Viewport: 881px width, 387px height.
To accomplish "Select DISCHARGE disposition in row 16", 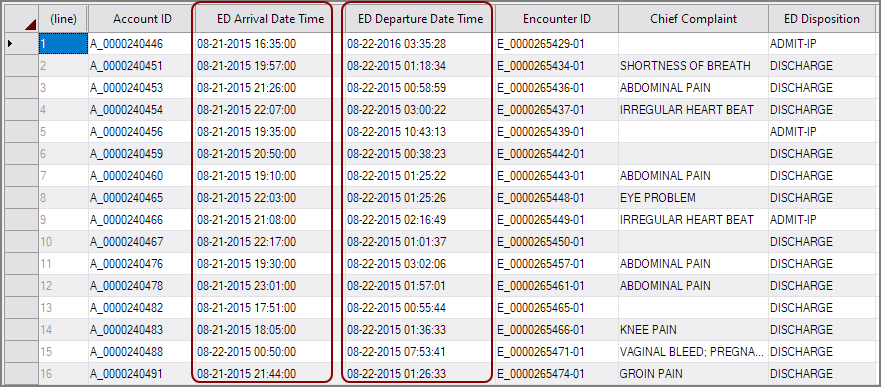I will tap(821, 373).
